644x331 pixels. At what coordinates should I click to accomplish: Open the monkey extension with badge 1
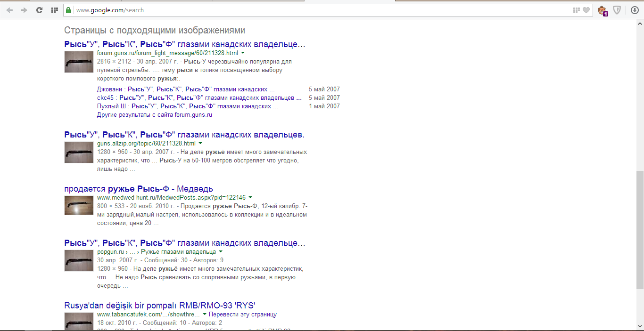[x=603, y=10]
